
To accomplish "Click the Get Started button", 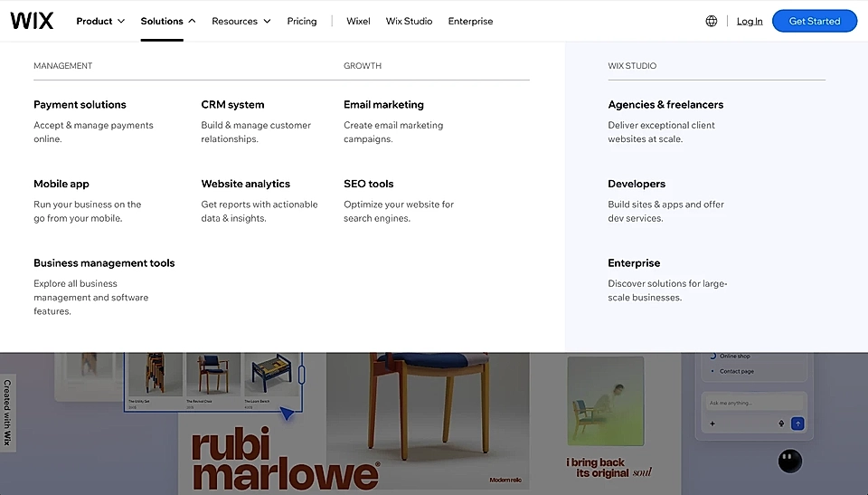I will click(815, 21).
